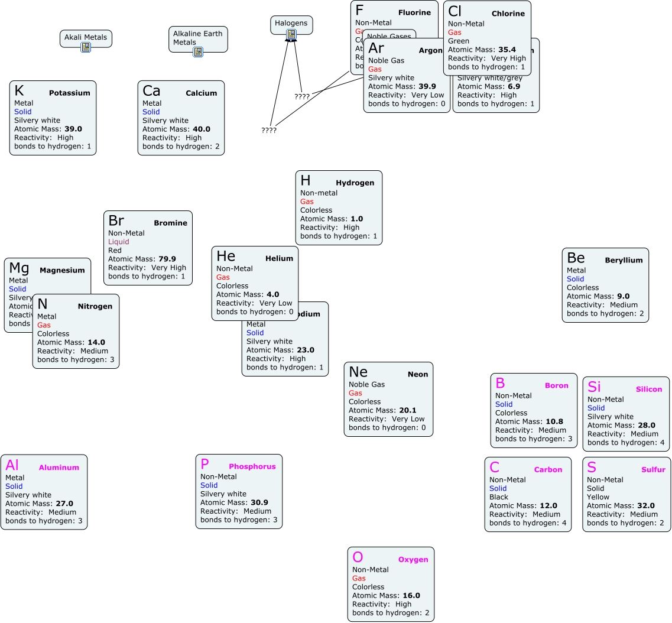This screenshot has width=672, height=623.
Task: Open the resource icon under Alkaline Earth Metals
Action: (198, 52)
